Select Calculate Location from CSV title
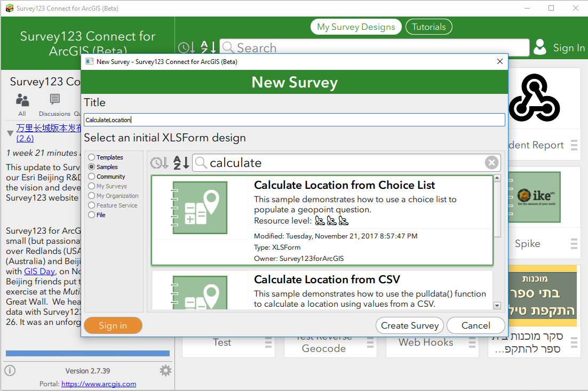The width and height of the screenshot is (588, 391). [x=327, y=280]
